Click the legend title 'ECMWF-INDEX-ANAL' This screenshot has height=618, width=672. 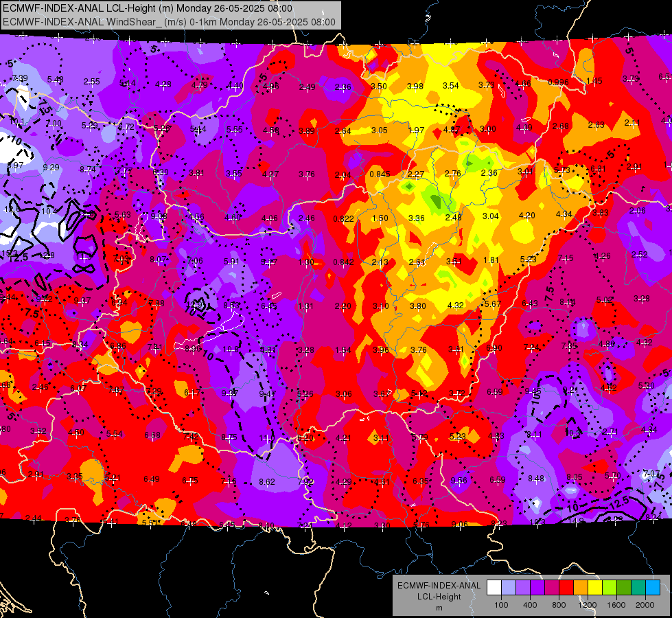pos(439,586)
